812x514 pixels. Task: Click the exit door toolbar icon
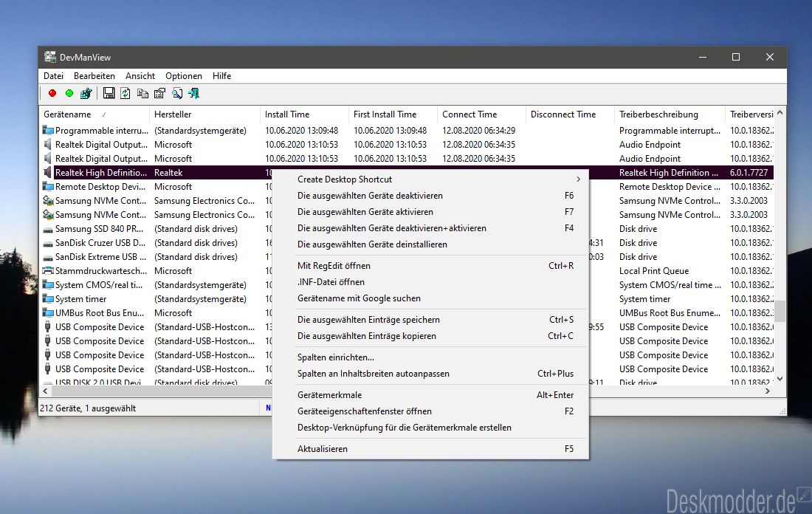pyautogui.click(x=193, y=93)
